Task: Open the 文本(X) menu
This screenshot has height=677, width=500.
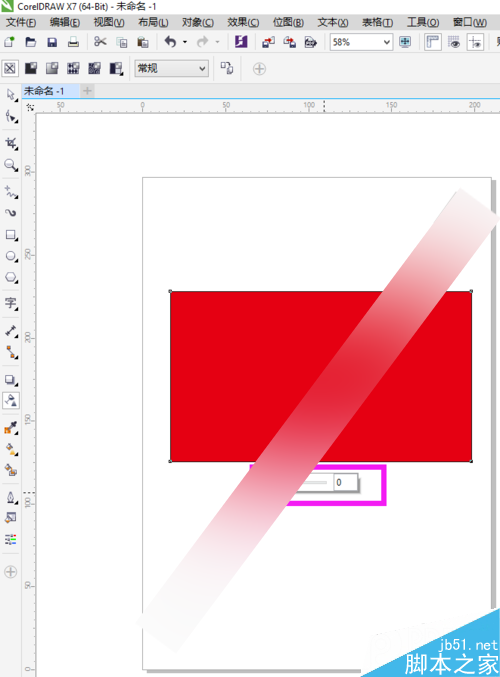Action: 332,22
